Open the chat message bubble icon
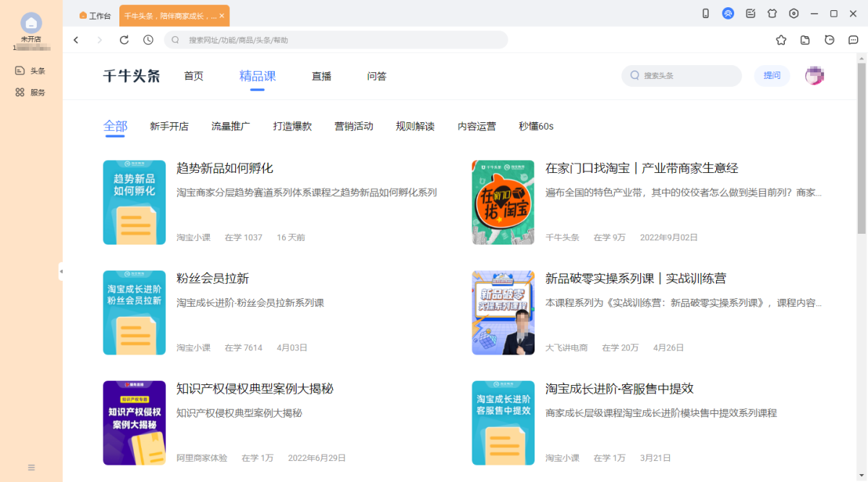This screenshot has height=482, width=868. click(x=853, y=40)
